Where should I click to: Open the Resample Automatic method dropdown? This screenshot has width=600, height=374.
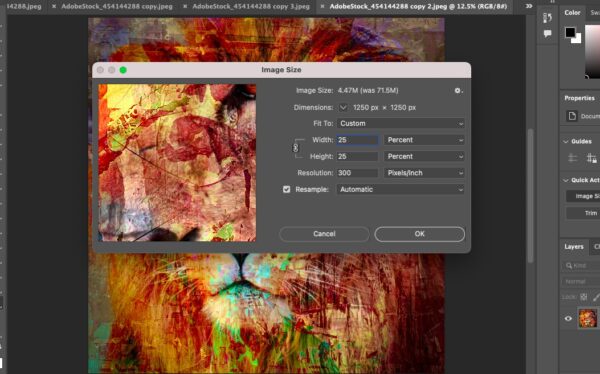tap(401, 189)
